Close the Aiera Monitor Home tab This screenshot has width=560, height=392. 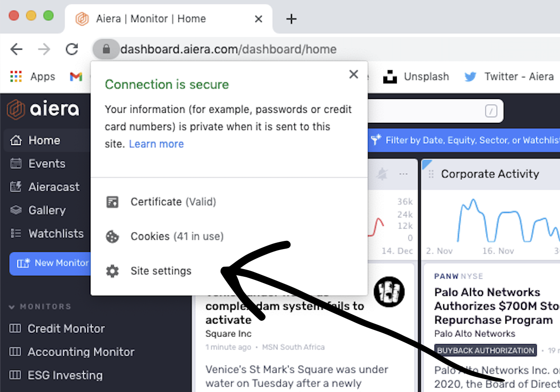click(258, 19)
